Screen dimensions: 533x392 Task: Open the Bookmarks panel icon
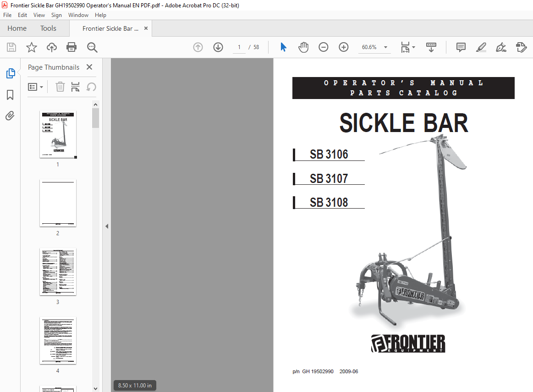pos(10,95)
